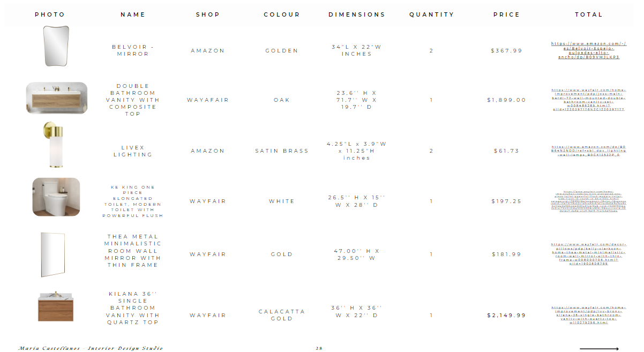Click the Livex Lighting wall sconce image
Viewport: 644px width, 352px height.
click(x=54, y=146)
